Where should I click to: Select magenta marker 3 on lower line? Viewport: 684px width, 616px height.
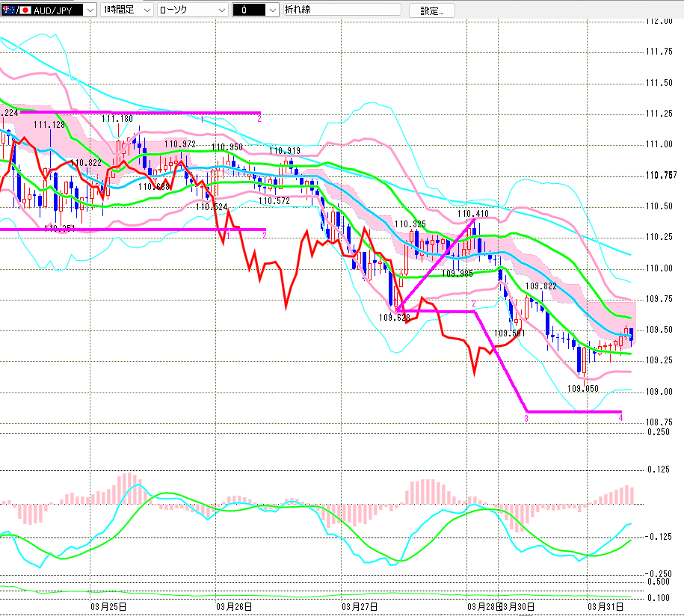click(526, 418)
